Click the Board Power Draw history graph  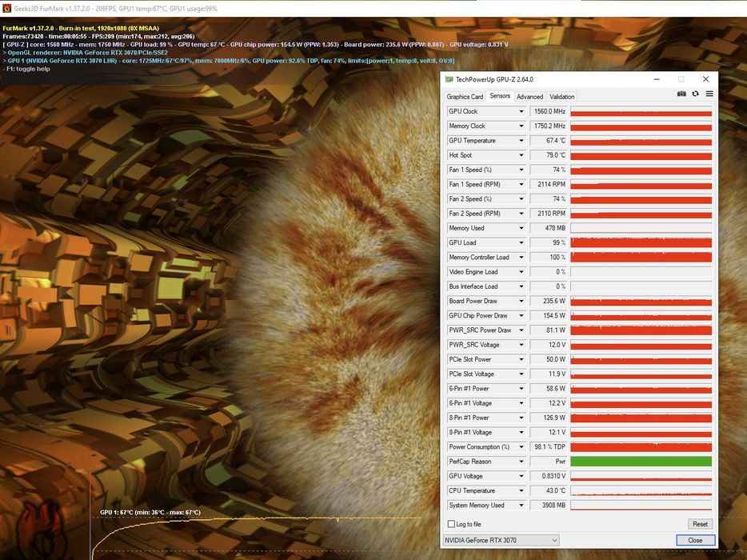[641, 301]
